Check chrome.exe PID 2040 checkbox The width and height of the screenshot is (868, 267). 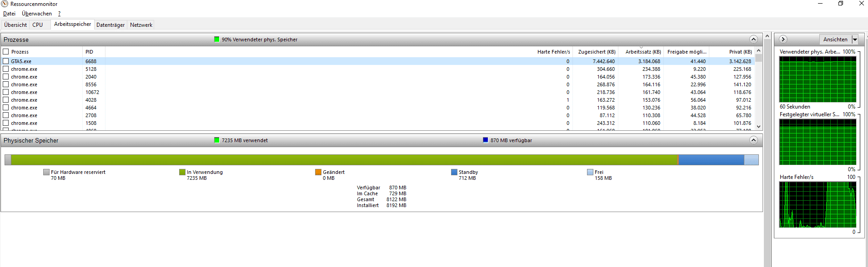(x=6, y=76)
